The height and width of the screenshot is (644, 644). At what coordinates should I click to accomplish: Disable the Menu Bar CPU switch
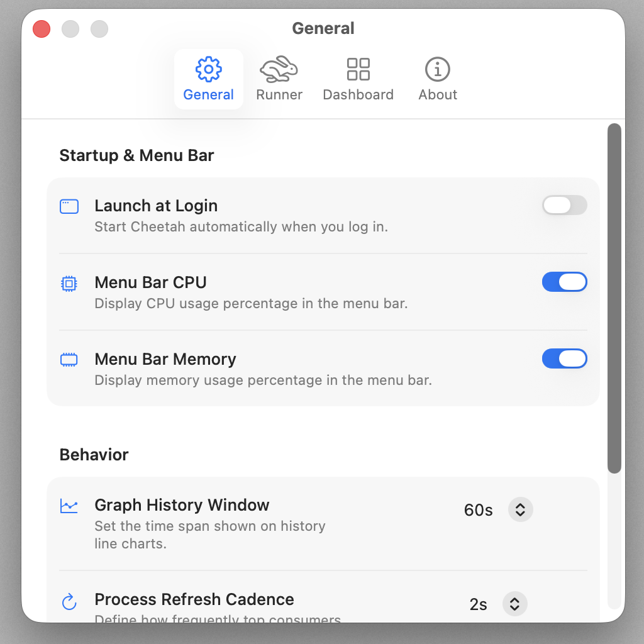(564, 282)
